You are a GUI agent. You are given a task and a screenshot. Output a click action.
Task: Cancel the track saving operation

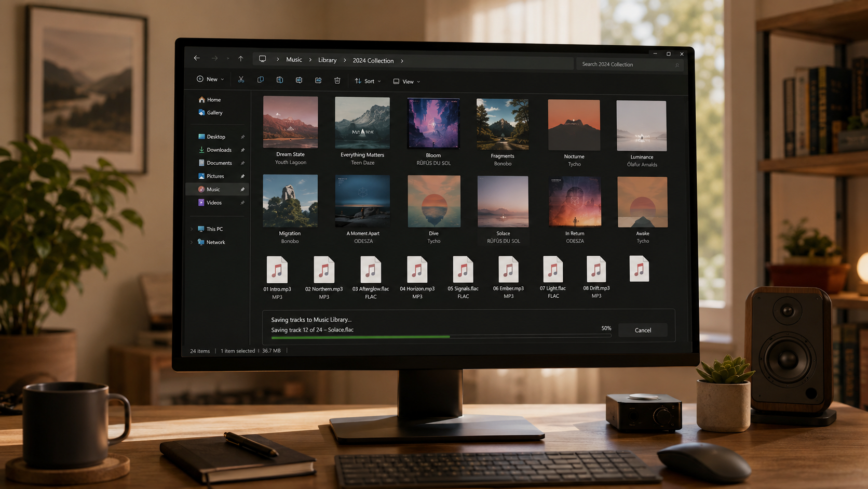point(643,330)
